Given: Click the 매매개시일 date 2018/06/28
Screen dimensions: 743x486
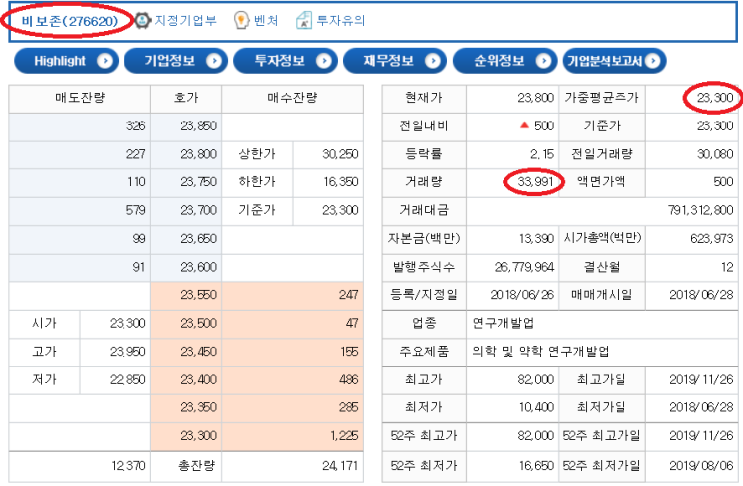Looking at the screenshot, I should [701, 295].
